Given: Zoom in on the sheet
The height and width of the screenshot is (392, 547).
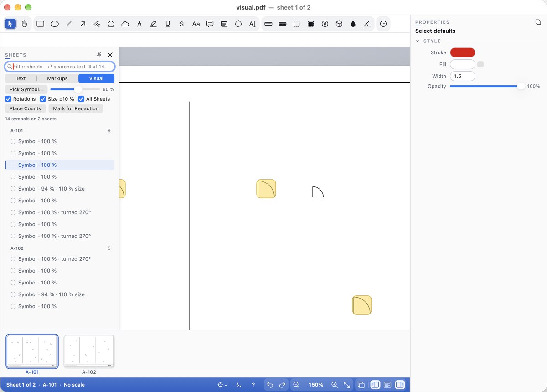Looking at the screenshot, I should [335, 385].
